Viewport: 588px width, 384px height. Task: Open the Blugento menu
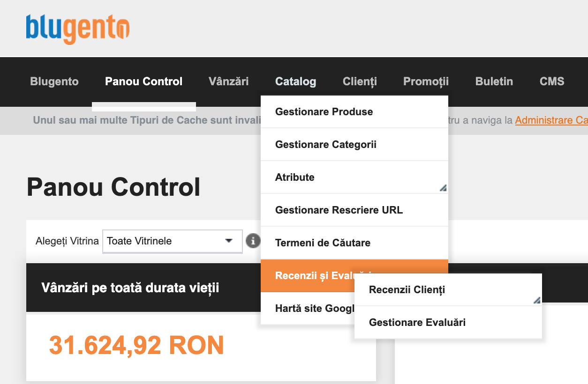pyautogui.click(x=54, y=81)
